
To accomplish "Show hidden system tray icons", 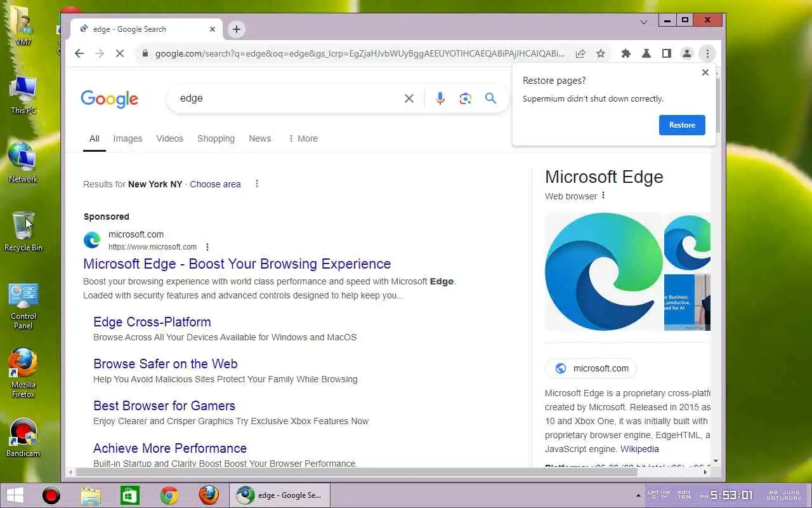I will [638, 495].
